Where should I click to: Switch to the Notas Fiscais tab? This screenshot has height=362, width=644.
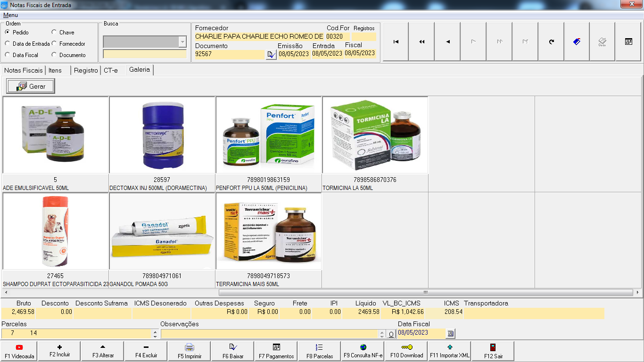tap(23, 70)
